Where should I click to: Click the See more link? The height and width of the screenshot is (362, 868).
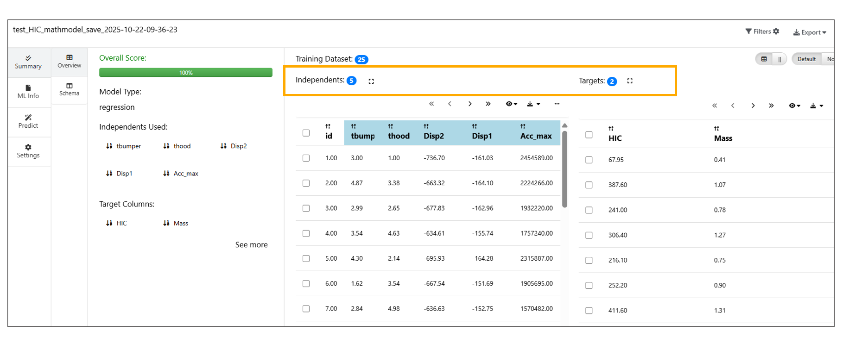[x=251, y=244]
